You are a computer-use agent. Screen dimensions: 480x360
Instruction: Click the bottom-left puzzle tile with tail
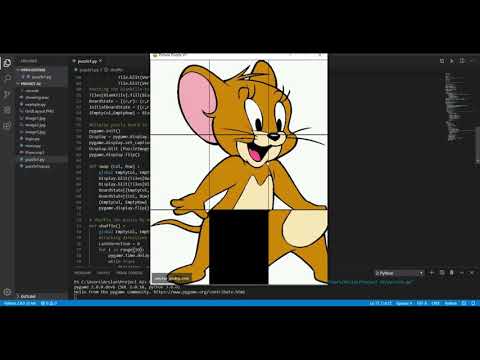click(180, 247)
